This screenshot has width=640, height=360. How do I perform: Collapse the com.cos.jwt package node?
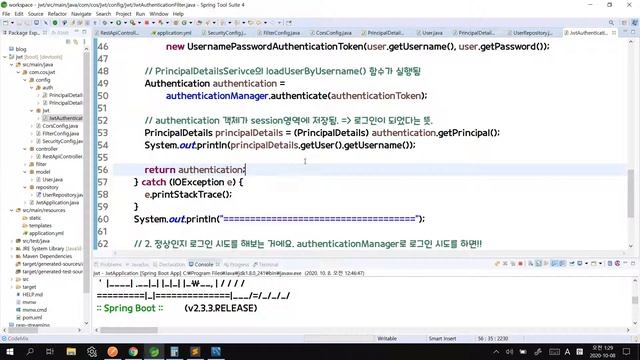point(18,72)
